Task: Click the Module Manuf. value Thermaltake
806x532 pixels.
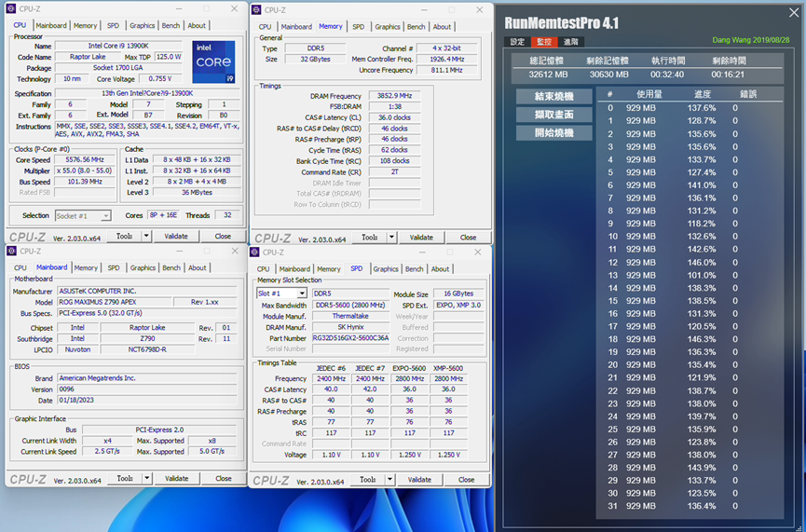Action: point(350,316)
